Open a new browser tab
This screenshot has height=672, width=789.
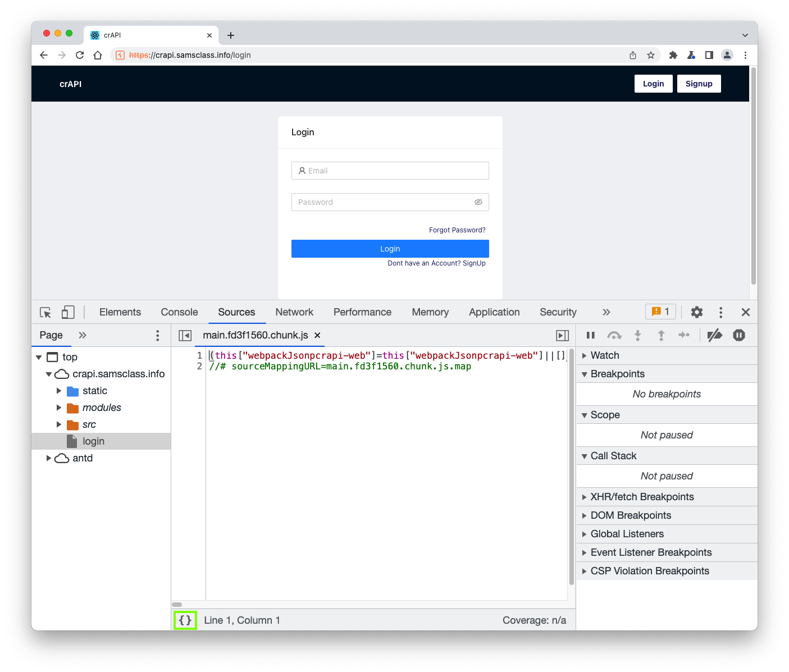[x=231, y=35]
